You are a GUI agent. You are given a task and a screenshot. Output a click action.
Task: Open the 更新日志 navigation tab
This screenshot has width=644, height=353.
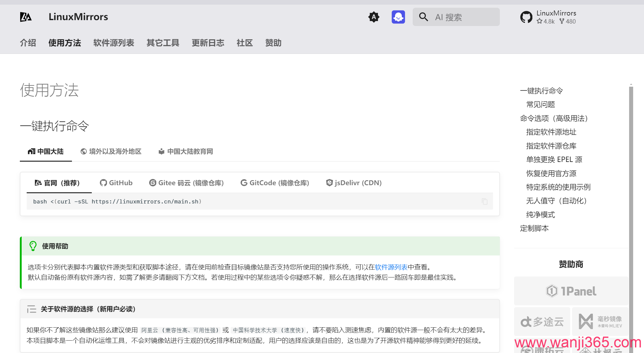point(208,43)
